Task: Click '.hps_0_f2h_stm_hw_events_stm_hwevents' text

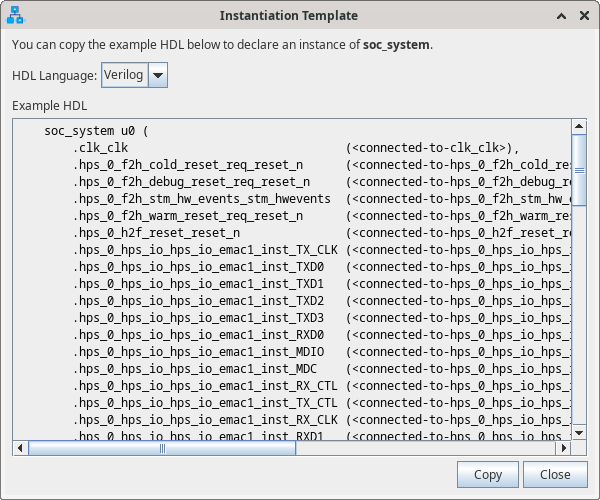Action: [x=202, y=199]
